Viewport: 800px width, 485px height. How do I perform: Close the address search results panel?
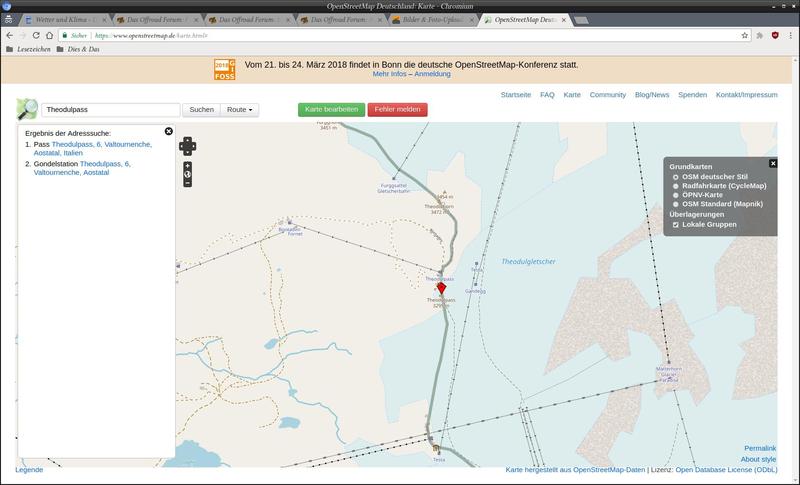(169, 132)
